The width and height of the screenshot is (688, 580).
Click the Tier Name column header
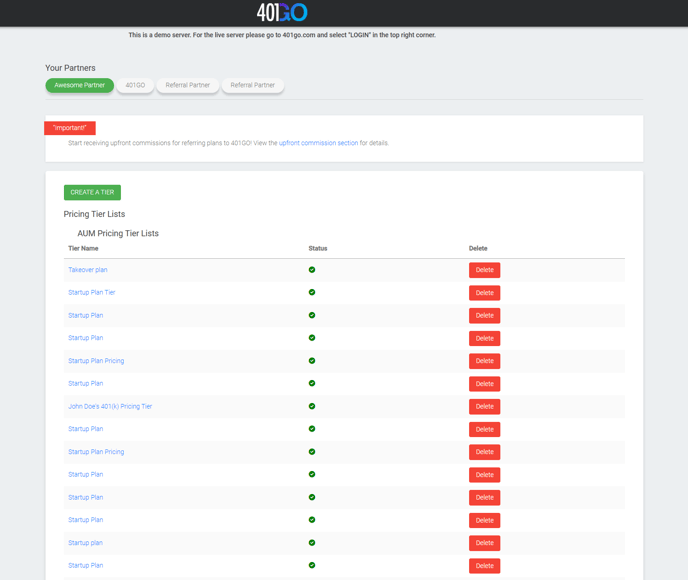(83, 248)
